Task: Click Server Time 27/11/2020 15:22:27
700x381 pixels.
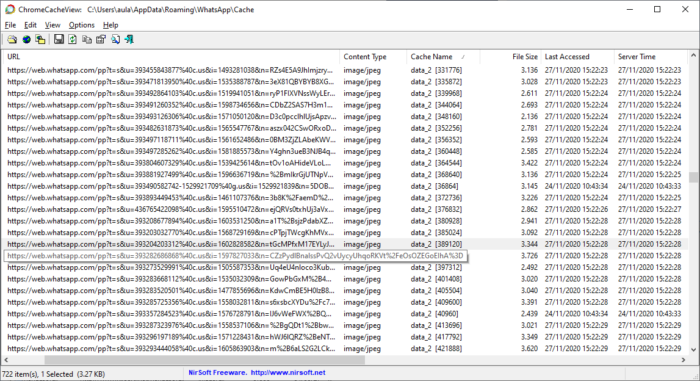Action: [650, 209]
